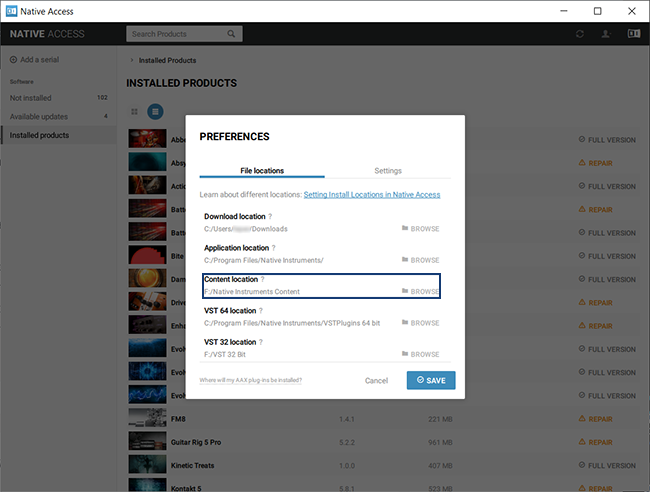
Task: Click the 961 MB size cell
Action: pyautogui.click(x=440, y=442)
